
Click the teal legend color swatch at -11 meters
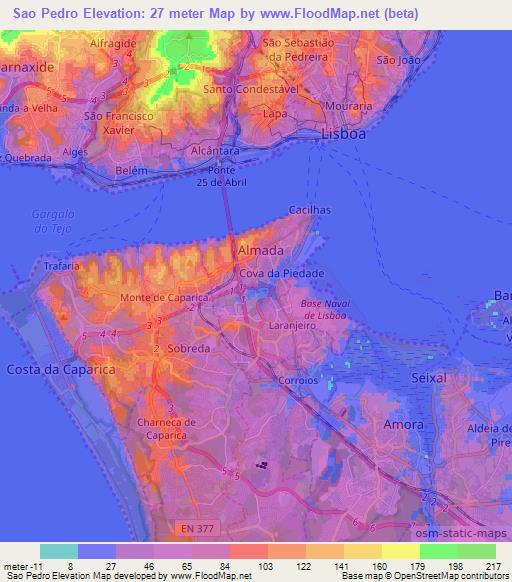click(59, 551)
